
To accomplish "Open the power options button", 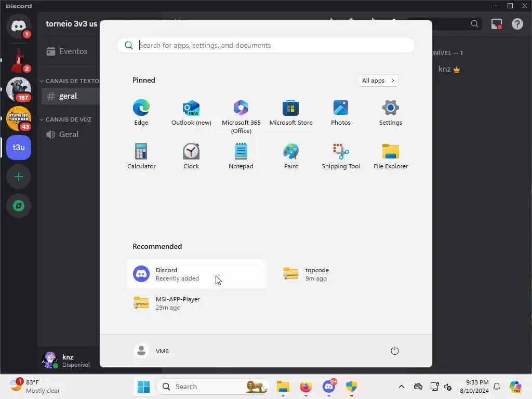I will point(395,351).
